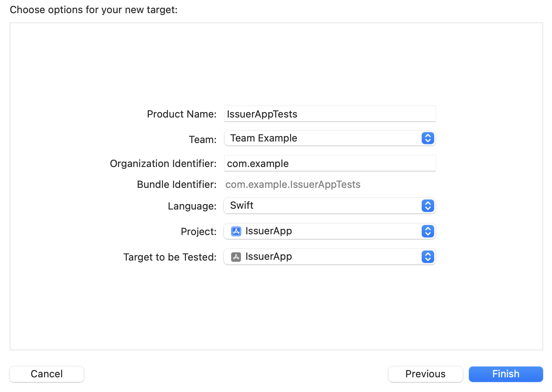The width and height of the screenshot is (552, 392).
Task: Click the 'Organization Identifier:' label
Action: 163,164
